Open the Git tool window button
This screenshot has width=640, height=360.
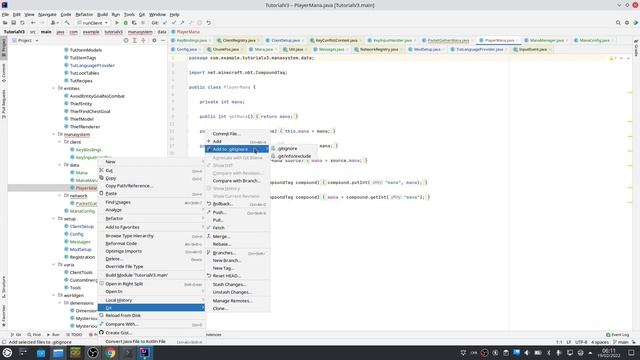pos(16,335)
